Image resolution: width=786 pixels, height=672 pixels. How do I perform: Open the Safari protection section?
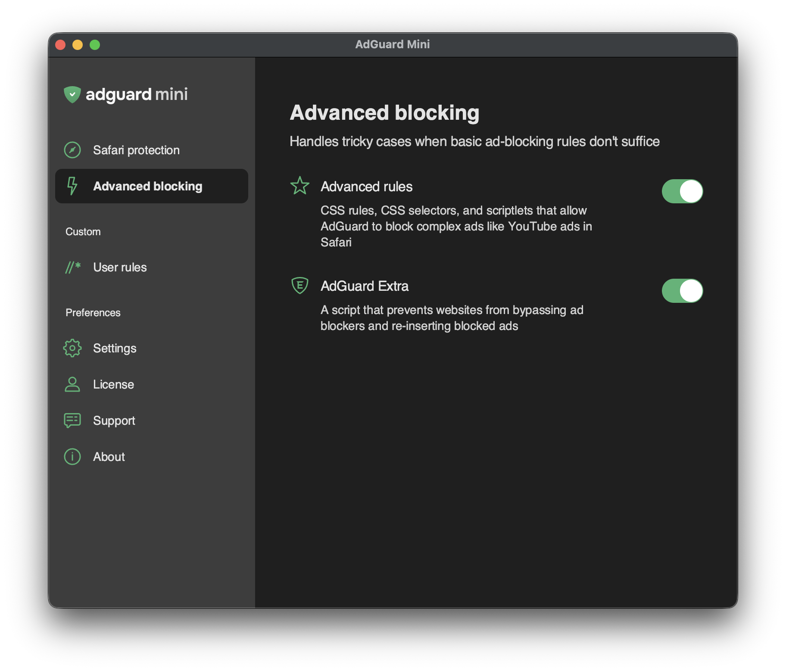click(137, 150)
